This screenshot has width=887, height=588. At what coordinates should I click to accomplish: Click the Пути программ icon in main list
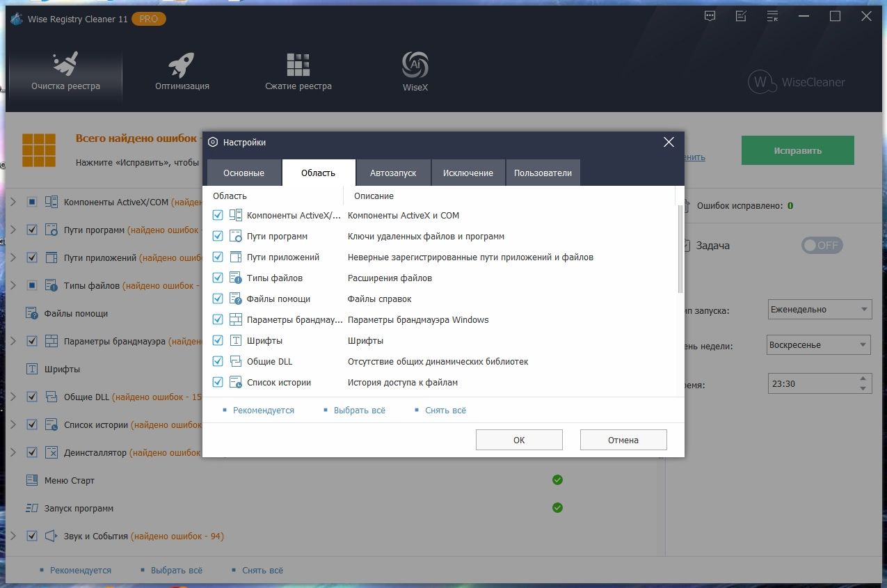click(x=51, y=230)
